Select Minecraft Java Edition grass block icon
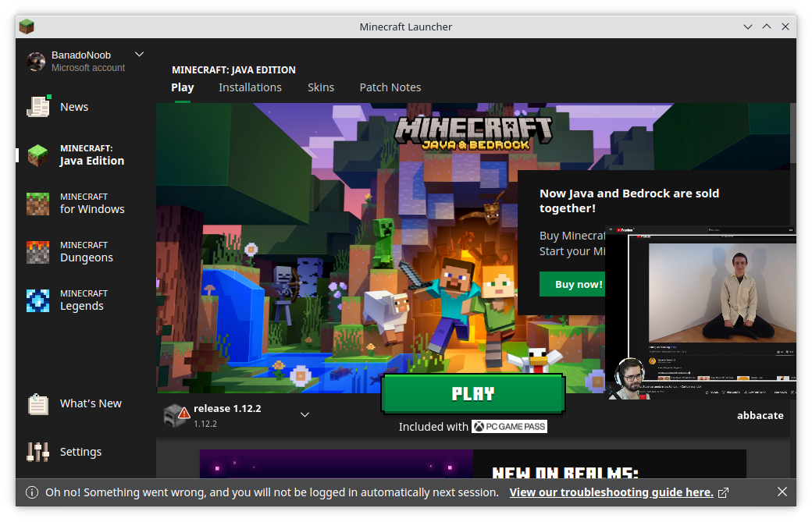This screenshot has width=812, height=522. point(37,155)
